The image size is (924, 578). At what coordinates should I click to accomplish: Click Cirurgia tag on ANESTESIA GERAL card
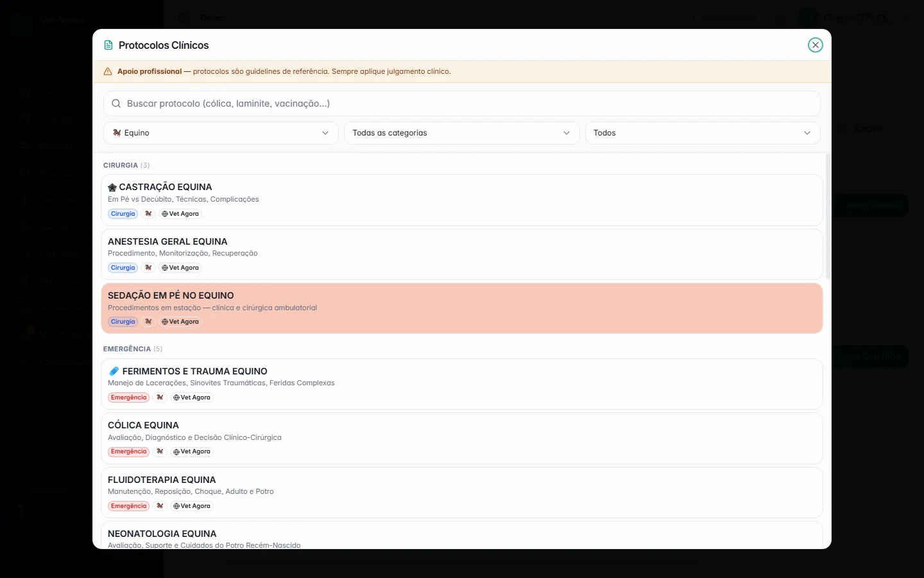tap(123, 268)
